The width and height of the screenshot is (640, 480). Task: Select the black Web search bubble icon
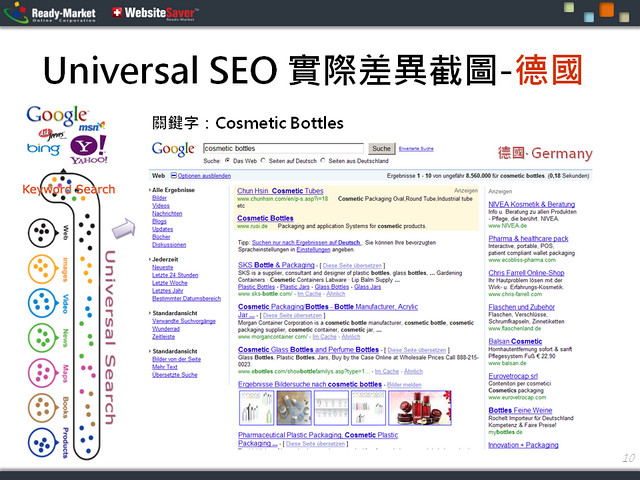(x=42, y=233)
